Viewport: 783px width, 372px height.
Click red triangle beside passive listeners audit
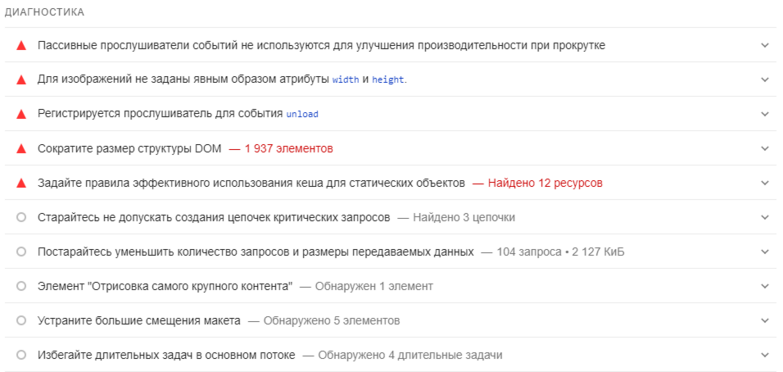click(21, 45)
